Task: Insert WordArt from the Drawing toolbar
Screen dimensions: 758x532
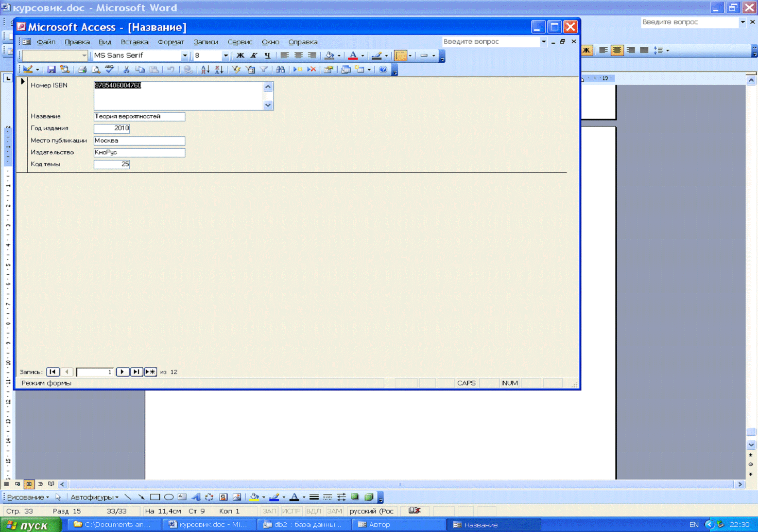Action: coord(196,497)
